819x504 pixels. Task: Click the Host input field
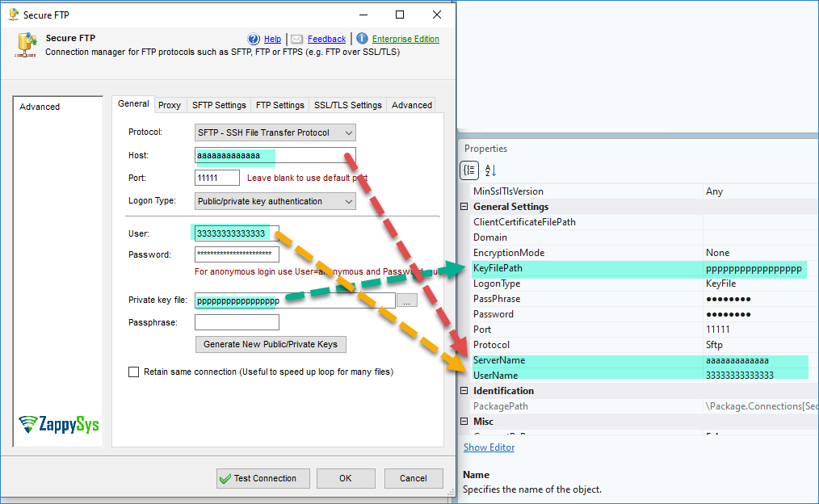(275, 155)
